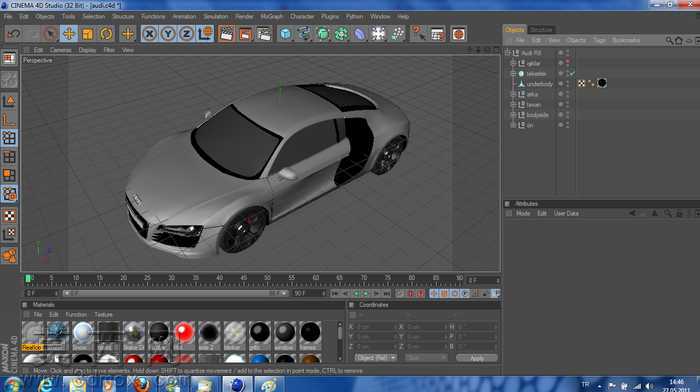Viewport: 700px width, 392px height.
Task: Click the Apply button in Coordinates
Action: coord(476,358)
